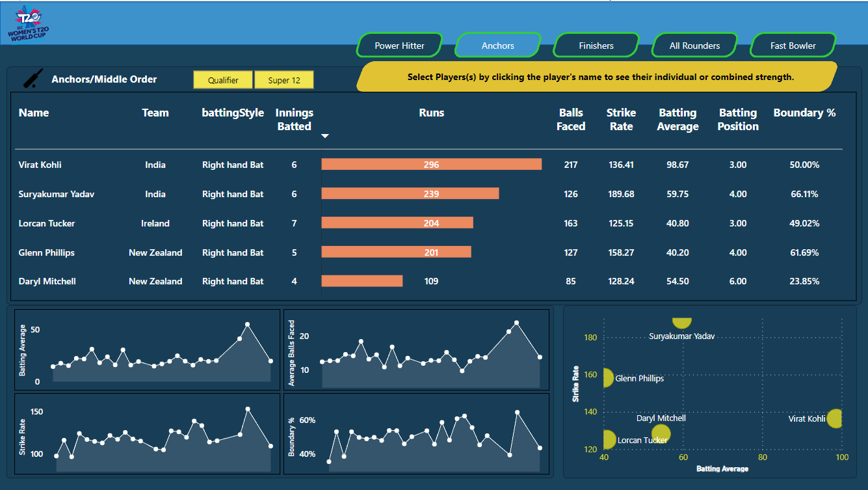Sort by Batting Average column header
Viewport: 868px width, 490px height.
pyautogui.click(x=677, y=120)
